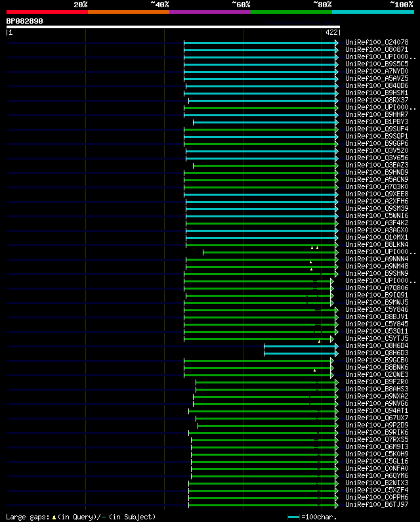Screen dimensions: 420x522
Task: Click the green ~80% identity legend segment
Action: [291, 12]
